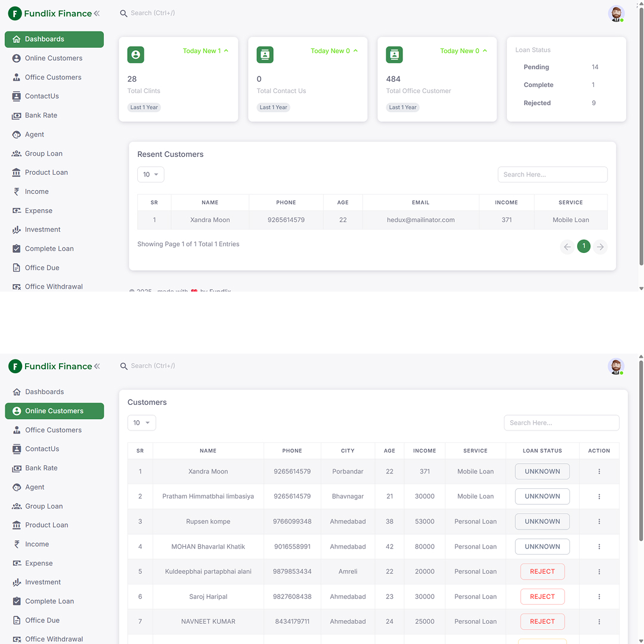Open three-dot actions for NAVNEET KUMAR
Screen dimensions: 644x644
tap(599, 621)
